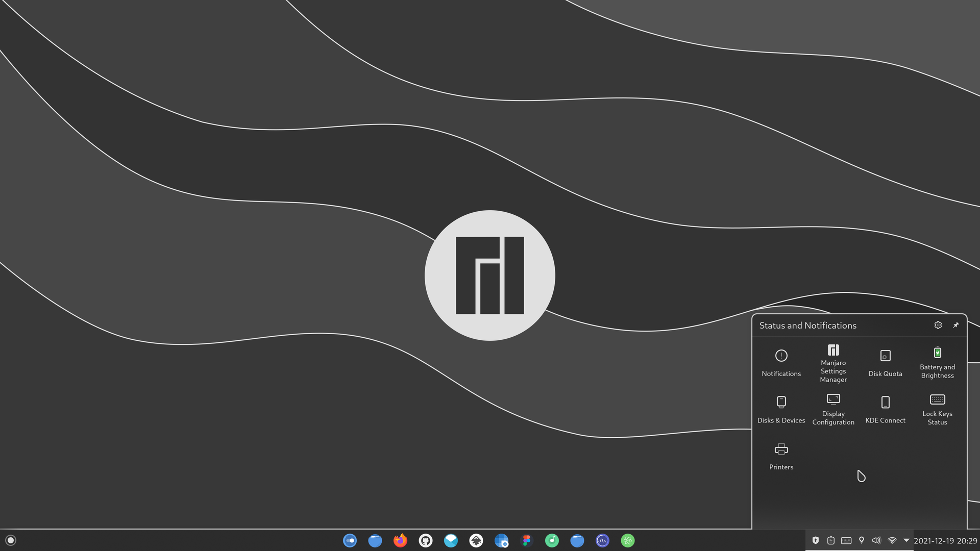The height and width of the screenshot is (551, 980).
Task: Open the Disk Quota applet
Action: pos(885,363)
